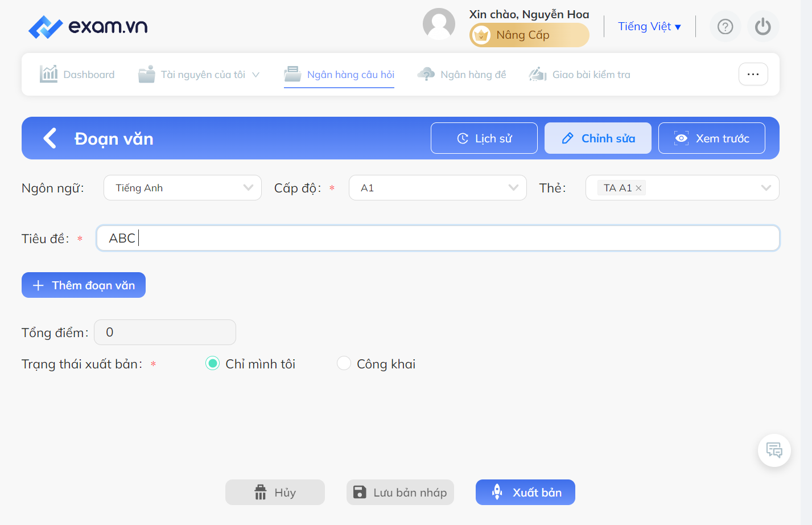Expand the Thẻ tags dropdown arrow
This screenshot has height=525, width=812.
766,188
